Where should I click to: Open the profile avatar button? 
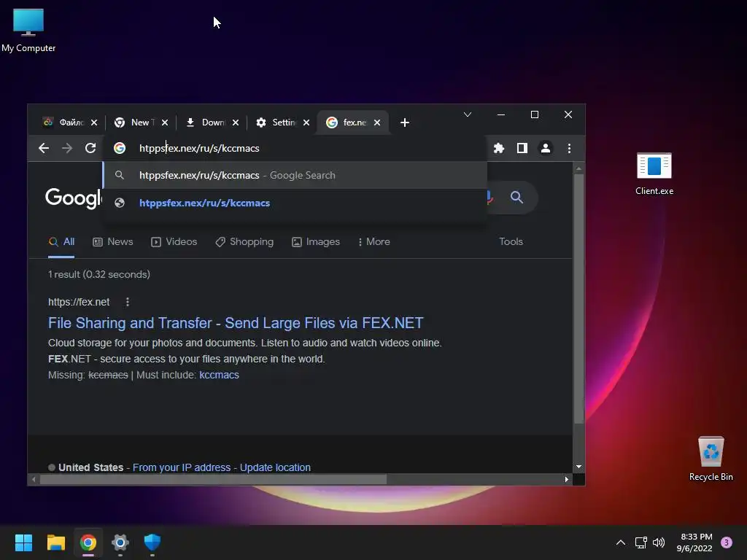click(x=546, y=148)
